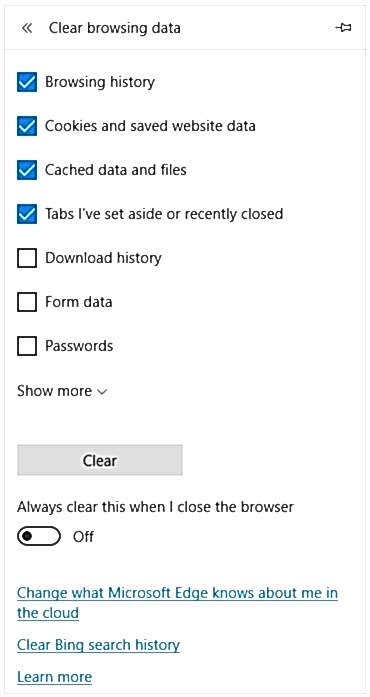
Task: Click the chevron next to Show more
Action: tap(102, 392)
